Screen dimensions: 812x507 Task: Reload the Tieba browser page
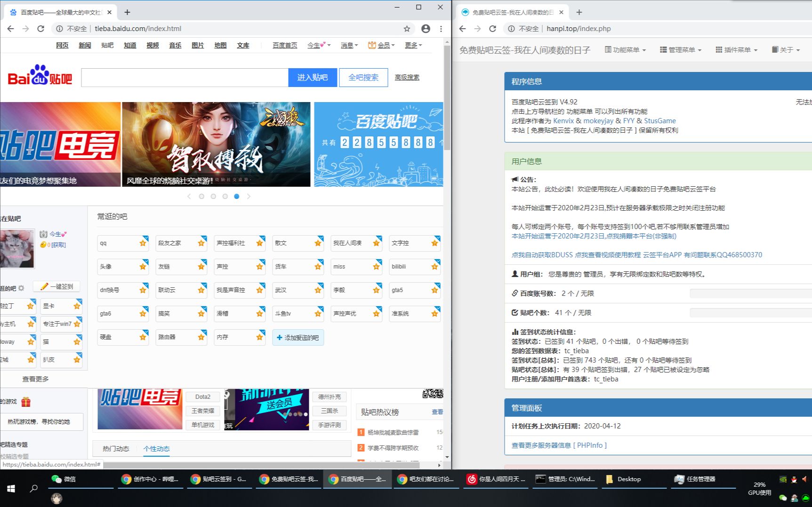41,29
